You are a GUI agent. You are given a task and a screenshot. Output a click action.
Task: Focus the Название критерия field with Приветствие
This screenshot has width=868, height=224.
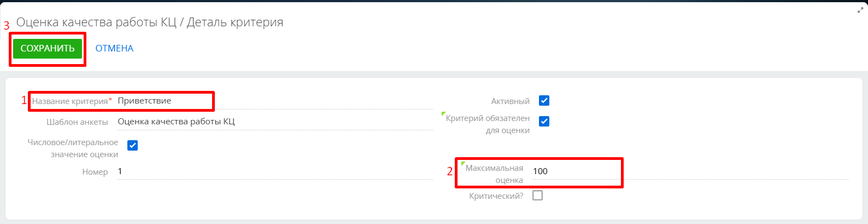point(275,101)
